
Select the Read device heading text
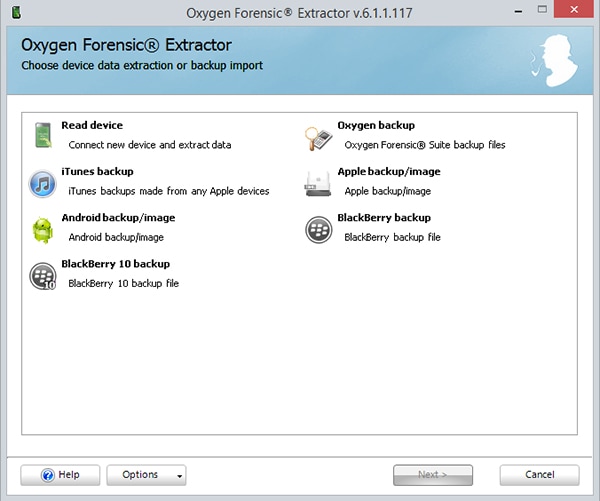pos(92,126)
